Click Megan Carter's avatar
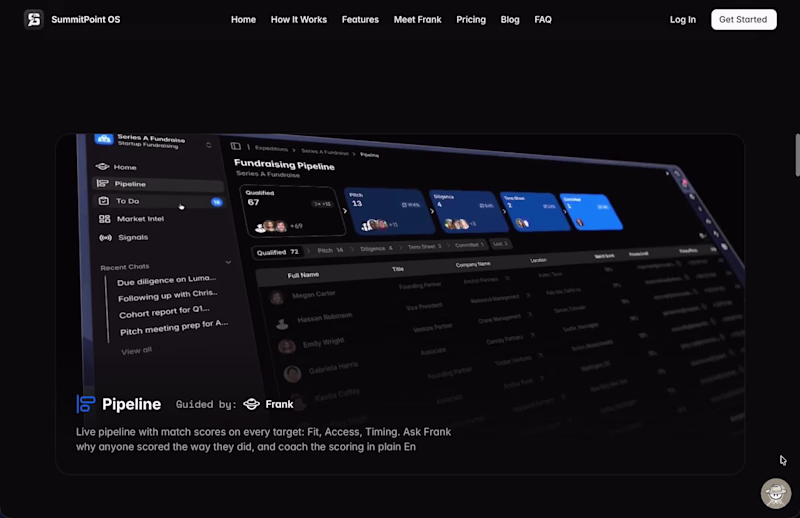 coord(277,298)
